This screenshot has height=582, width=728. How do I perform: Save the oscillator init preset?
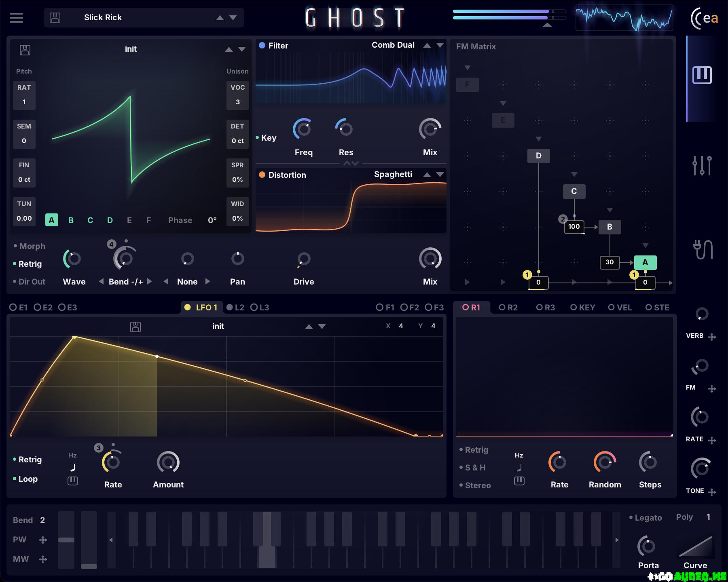25,50
